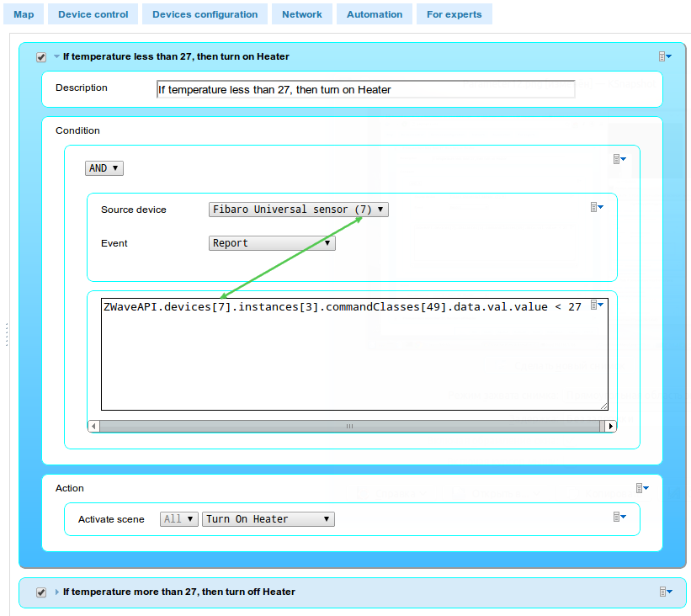Switch to the Devices configuration tab
The height and width of the screenshot is (616, 691).
(205, 14)
